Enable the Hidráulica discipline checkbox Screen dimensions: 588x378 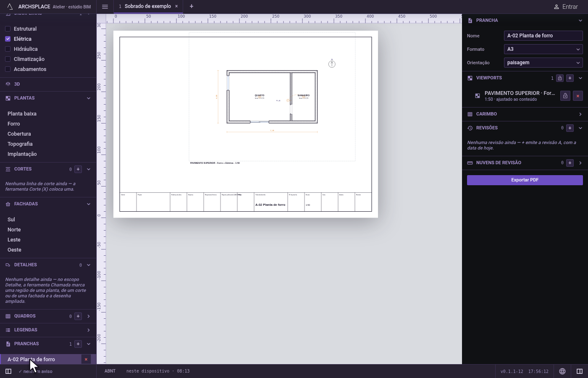(8, 49)
